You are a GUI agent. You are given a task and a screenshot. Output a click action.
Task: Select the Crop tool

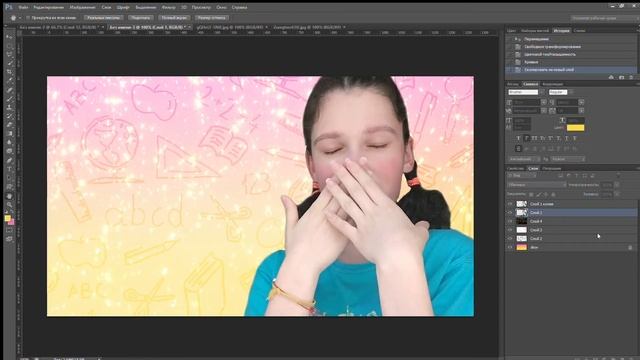(9, 72)
